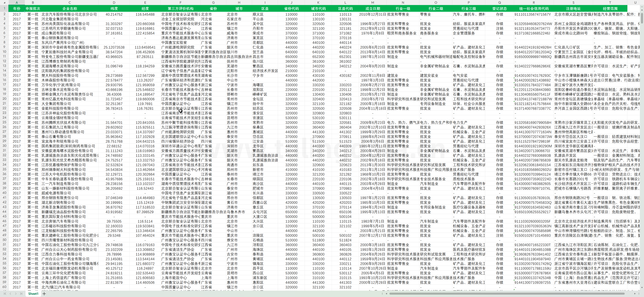
Task: Click the 行业三级 header cell
Action: tap(469, 9)
